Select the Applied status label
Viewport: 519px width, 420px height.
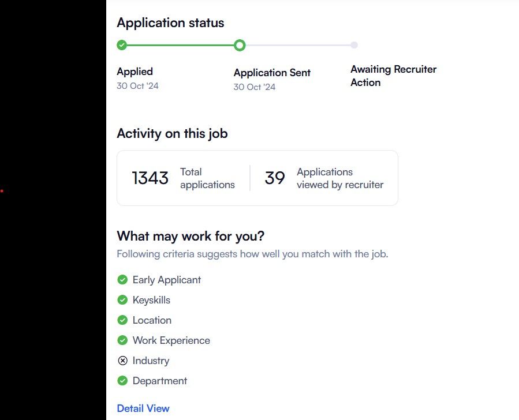135,72
